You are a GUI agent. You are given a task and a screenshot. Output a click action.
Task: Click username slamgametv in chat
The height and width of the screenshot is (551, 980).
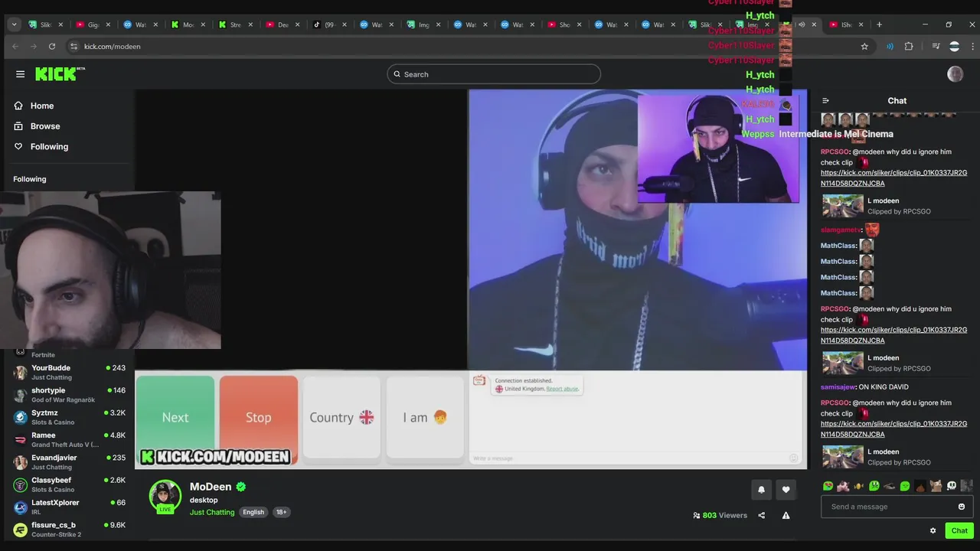pyautogui.click(x=840, y=230)
